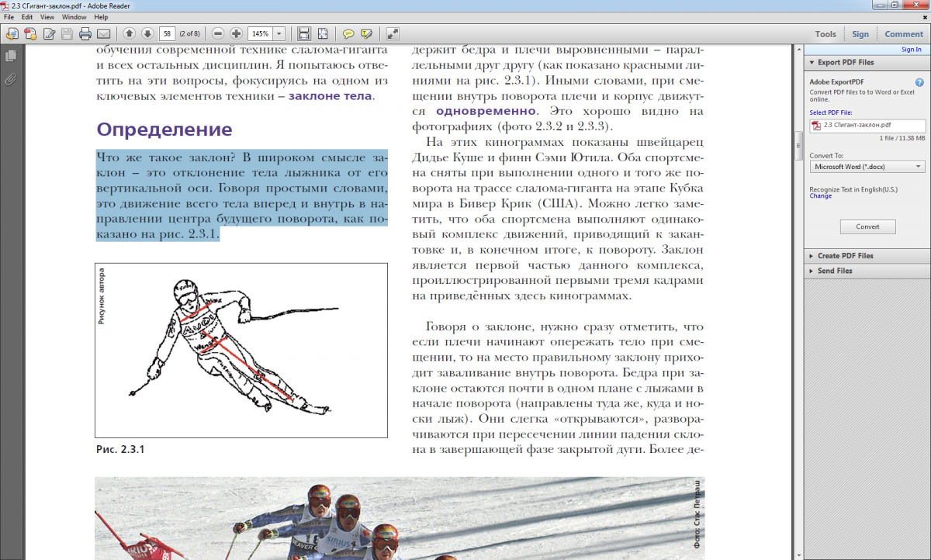This screenshot has width=931, height=560.
Task: Open the File menu
Action: click(x=9, y=16)
